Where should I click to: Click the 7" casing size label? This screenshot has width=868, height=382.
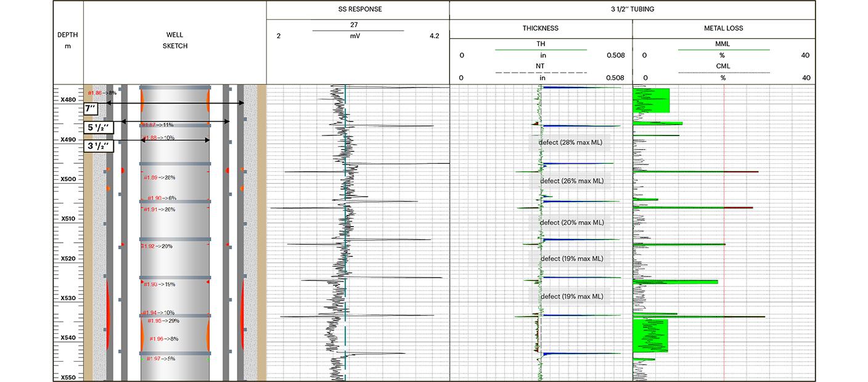[x=91, y=109]
